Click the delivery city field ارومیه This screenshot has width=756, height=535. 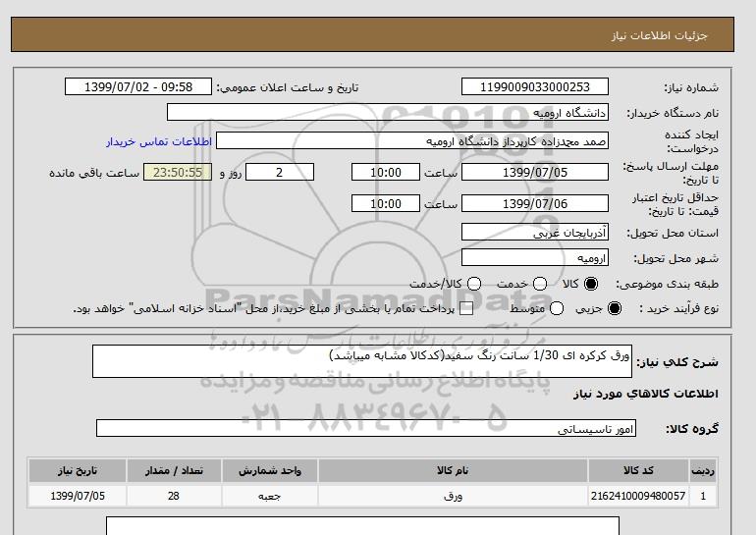[535, 257]
